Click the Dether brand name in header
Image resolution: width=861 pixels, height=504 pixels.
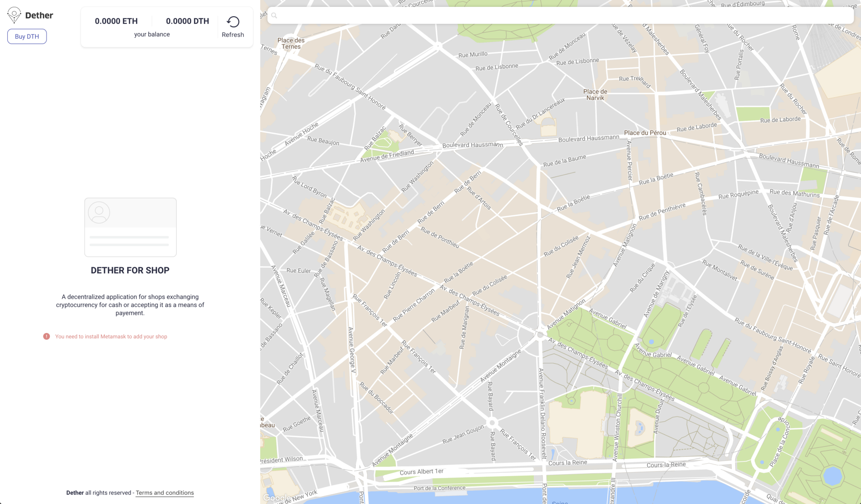pos(39,15)
